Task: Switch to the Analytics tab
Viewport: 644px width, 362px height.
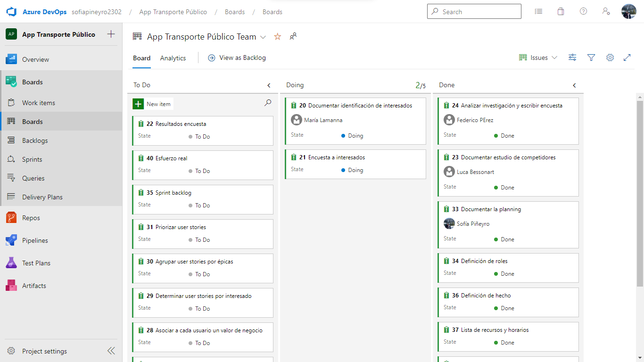Action: point(173,58)
